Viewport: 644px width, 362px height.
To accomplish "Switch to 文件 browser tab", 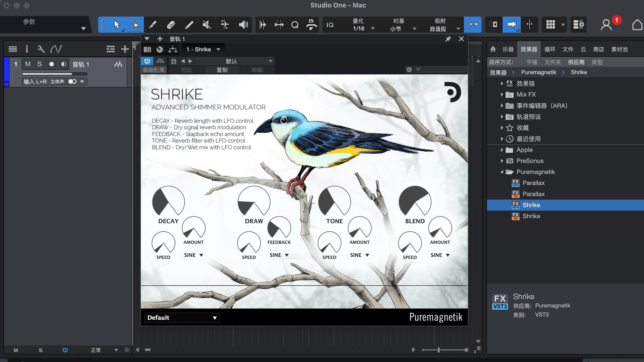I will (x=568, y=49).
